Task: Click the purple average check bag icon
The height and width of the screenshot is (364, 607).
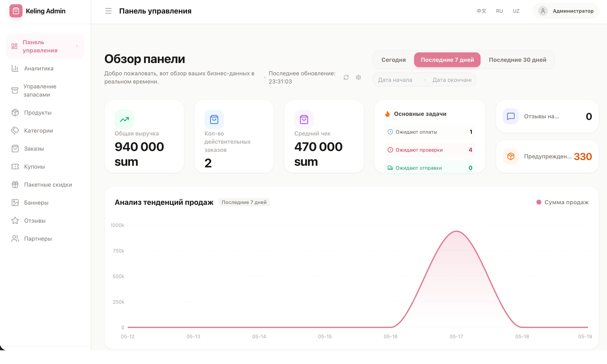Action: [304, 119]
